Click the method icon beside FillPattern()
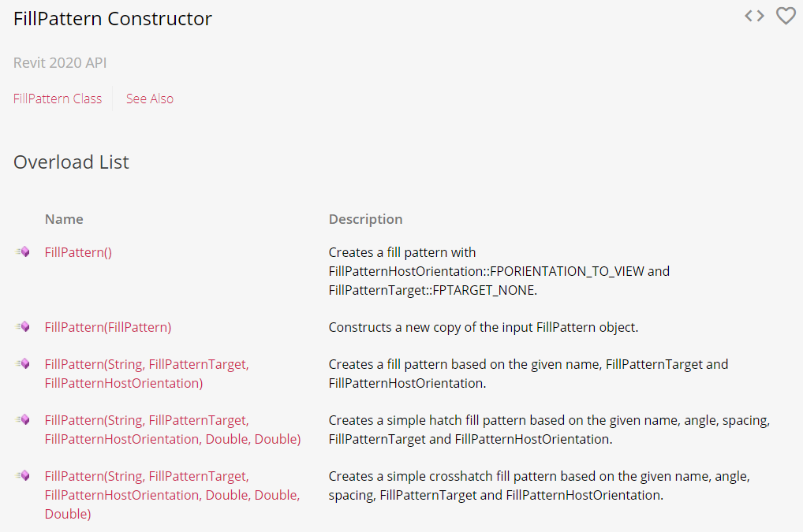803x532 pixels. pyautogui.click(x=23, y=252)
